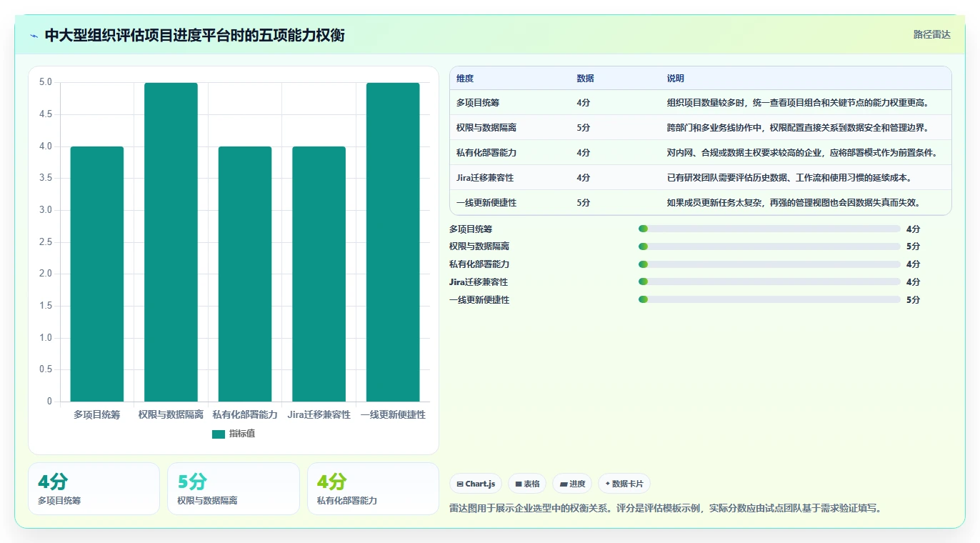The image size is (980, 543).
Task: Click the 权限与数据隔离 x-axis label
Action: click(x=171, y=414)
